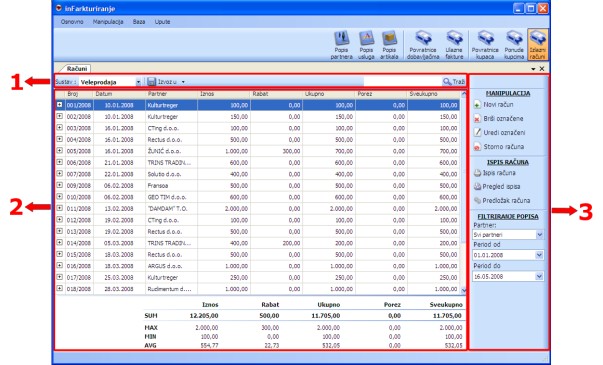
Task: Open tab list dropdown arrow
Action: point(533,69)
